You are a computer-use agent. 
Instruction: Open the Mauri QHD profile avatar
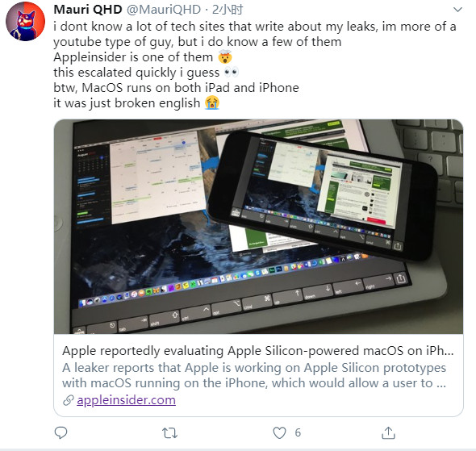(x=26, y=21)
